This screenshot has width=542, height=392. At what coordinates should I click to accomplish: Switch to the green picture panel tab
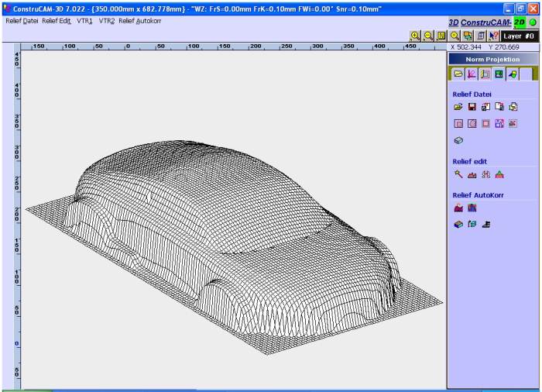499,74
